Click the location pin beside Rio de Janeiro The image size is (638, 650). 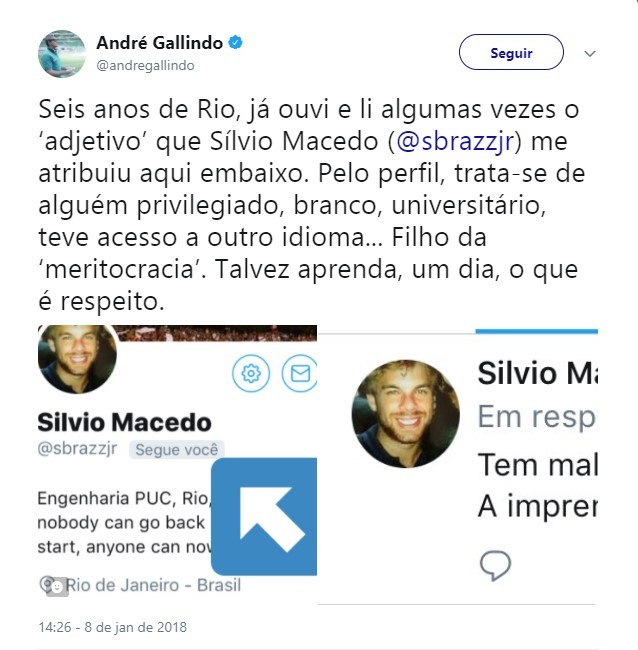pyautogui.click(x=47, y=585)
